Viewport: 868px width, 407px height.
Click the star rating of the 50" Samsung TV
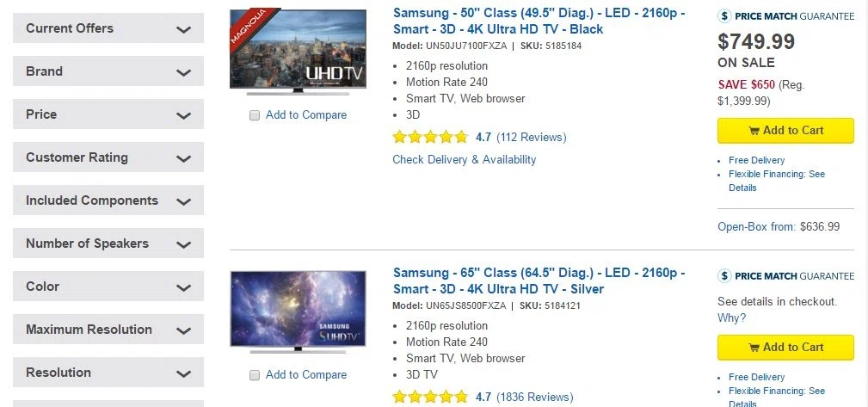click(430, 137)
